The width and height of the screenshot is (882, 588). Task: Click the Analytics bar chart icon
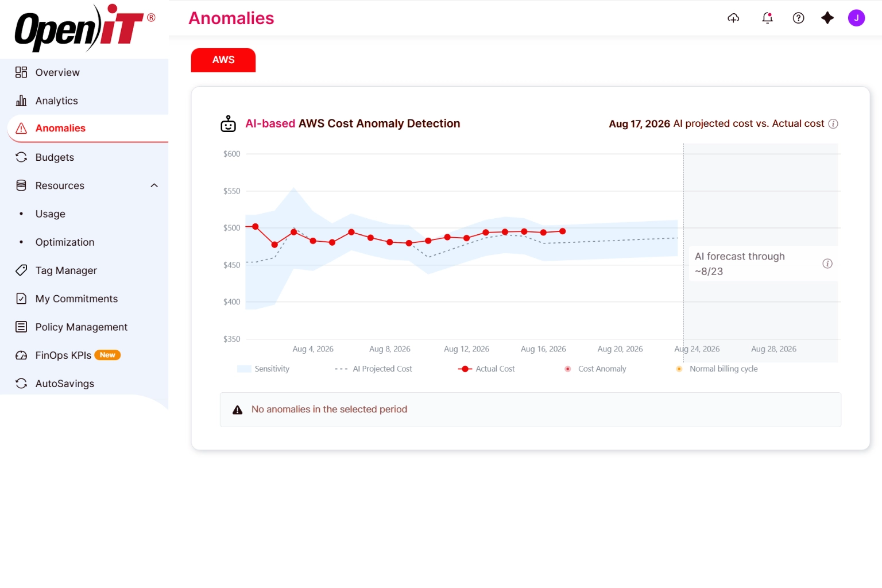[21, 100]
